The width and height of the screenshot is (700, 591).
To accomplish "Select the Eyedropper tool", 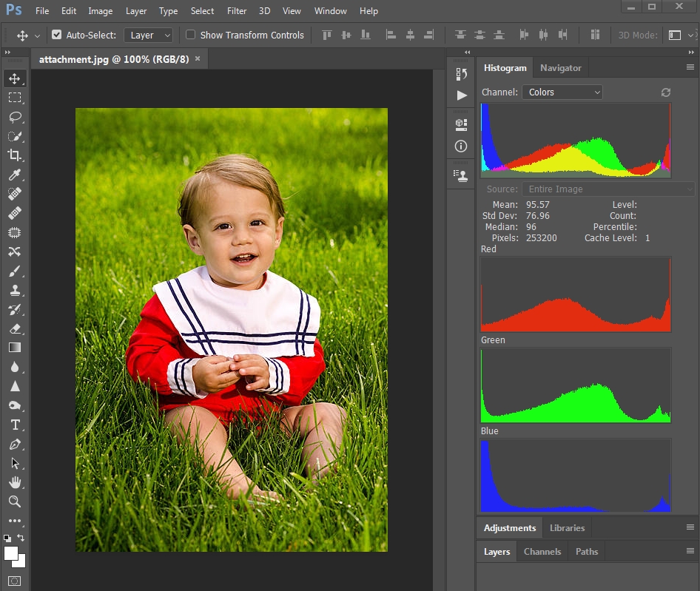I will click(15, 175).
